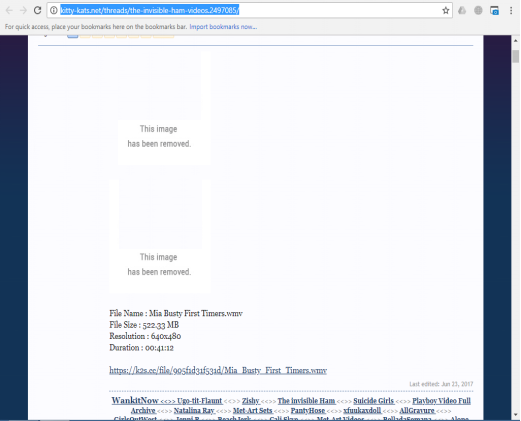Bookmark this page with the star icon
The width and height of the screenshot is (521, 421).
tap(446, 11)
